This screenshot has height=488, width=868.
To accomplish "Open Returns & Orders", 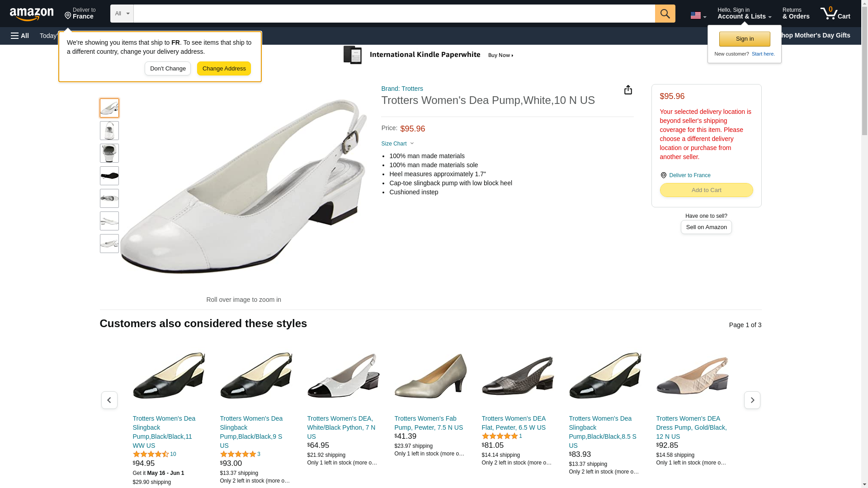I will coord(796,13).
